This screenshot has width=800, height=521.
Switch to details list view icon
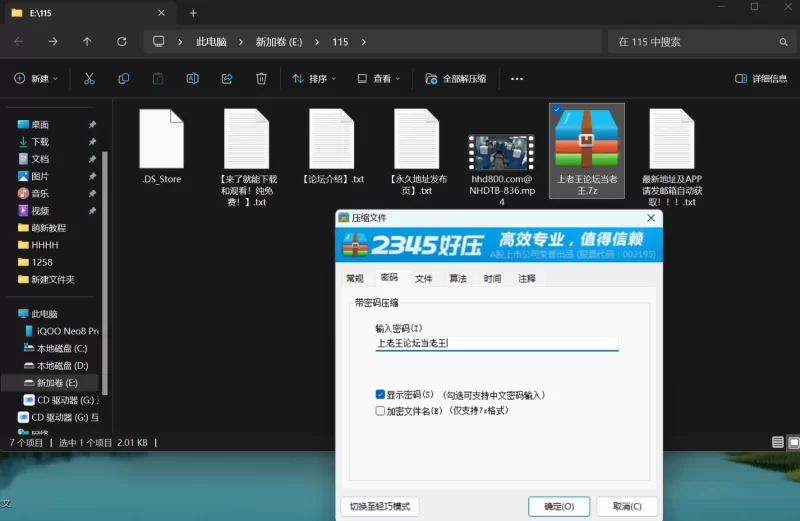778,442
